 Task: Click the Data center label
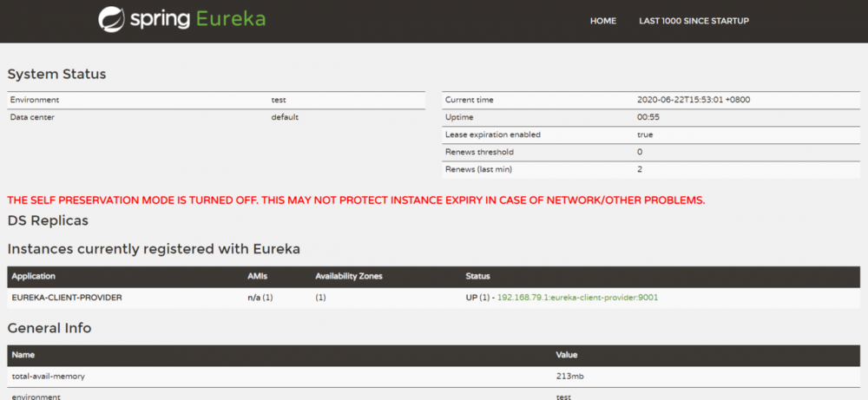point(32,117)
